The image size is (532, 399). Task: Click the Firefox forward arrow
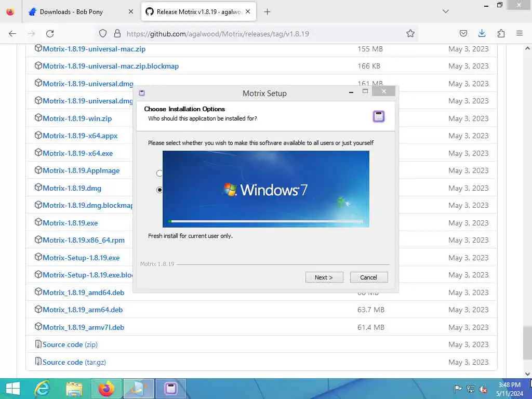click(x=31, y=34)
